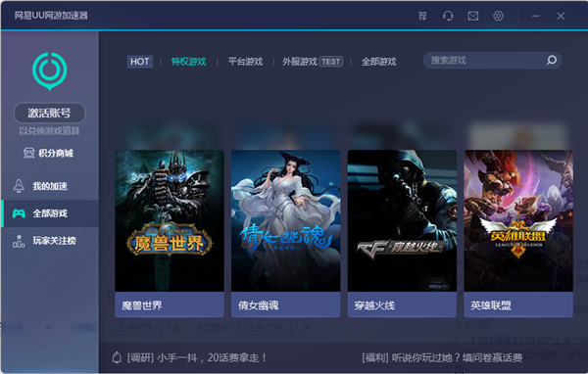Image resolution: width=588 pixels, height=374 pixels.
Task: Close the UU accelerator window
Action: 561,16
